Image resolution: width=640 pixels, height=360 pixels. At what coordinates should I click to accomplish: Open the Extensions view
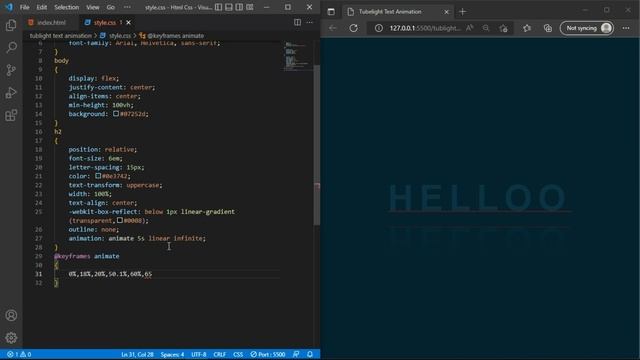[11, 115]
